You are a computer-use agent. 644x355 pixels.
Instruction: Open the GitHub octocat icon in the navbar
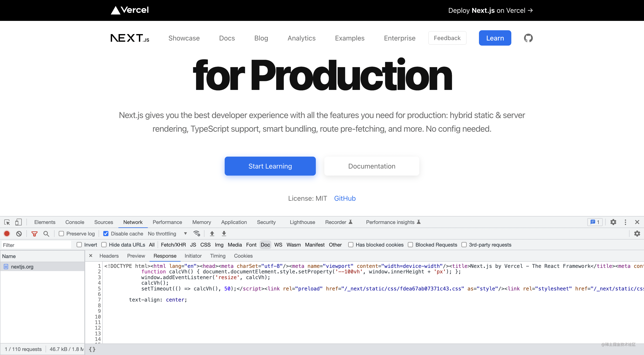[x=528, y=38]
